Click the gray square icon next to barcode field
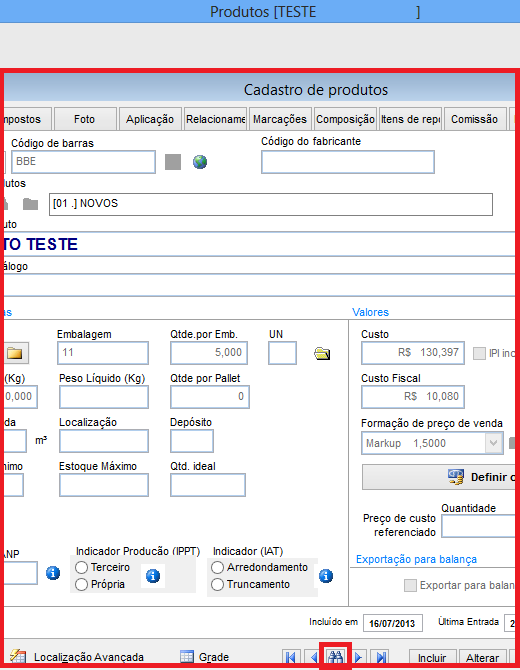This screenshot has width=520, height=670. click(x=173, y=162)
